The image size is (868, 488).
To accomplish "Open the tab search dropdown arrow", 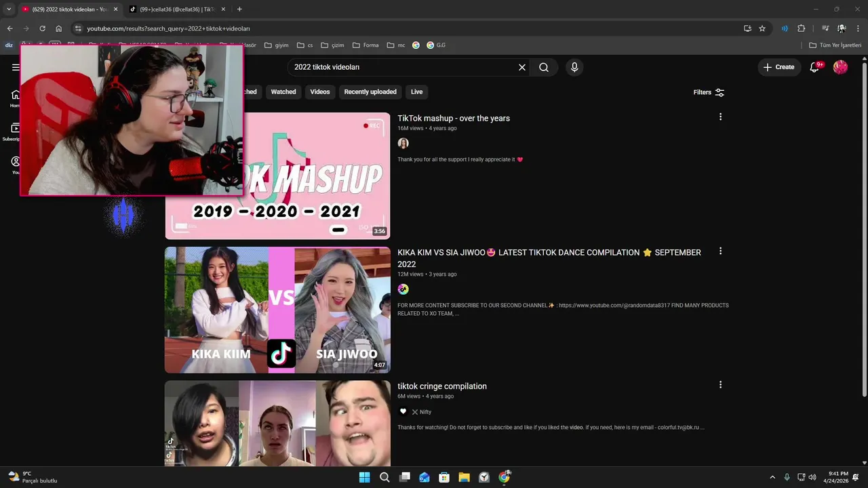I will [9, 9].
